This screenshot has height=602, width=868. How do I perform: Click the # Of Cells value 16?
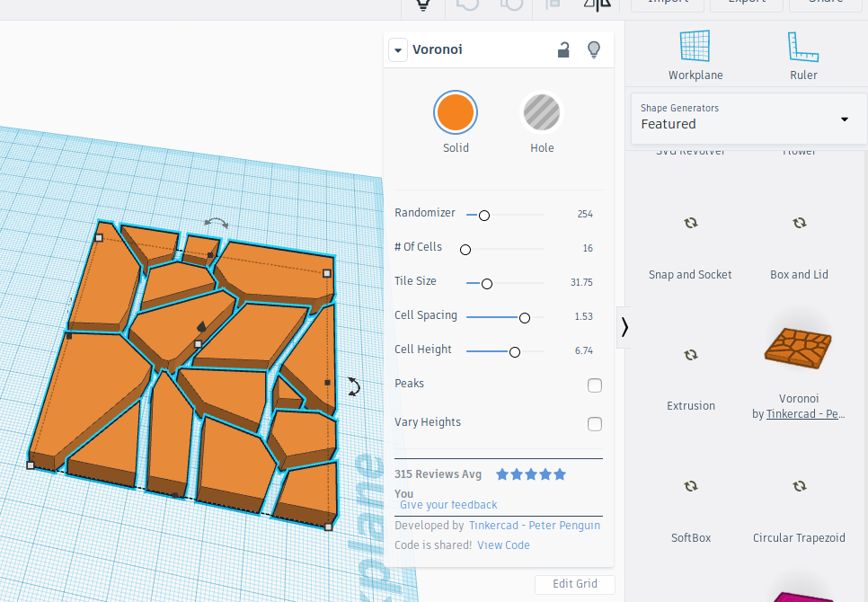(x=588, y=248)
